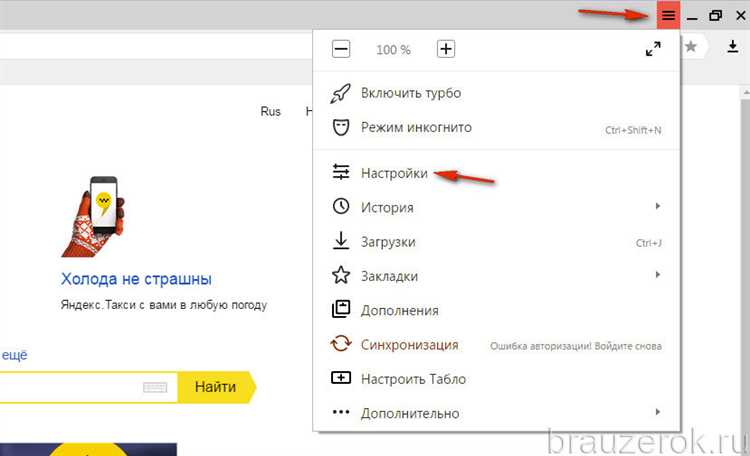
Task: Click the bookmark star in address bar
Action: tap(690, 46)
